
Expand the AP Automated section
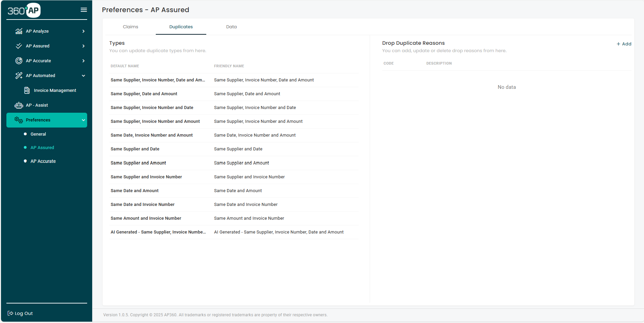(83, 75)
